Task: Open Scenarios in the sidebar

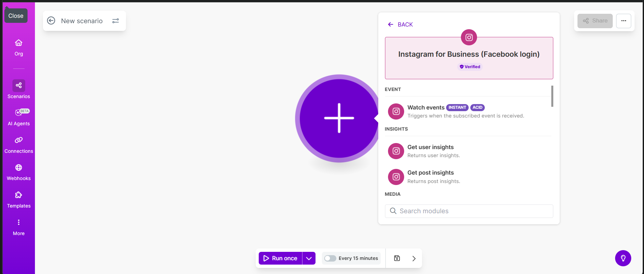Action: pyautogui.click(x=19, y=86)
